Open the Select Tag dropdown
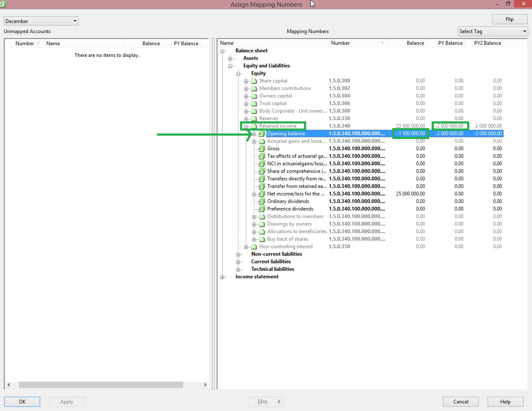 (524, 31)
